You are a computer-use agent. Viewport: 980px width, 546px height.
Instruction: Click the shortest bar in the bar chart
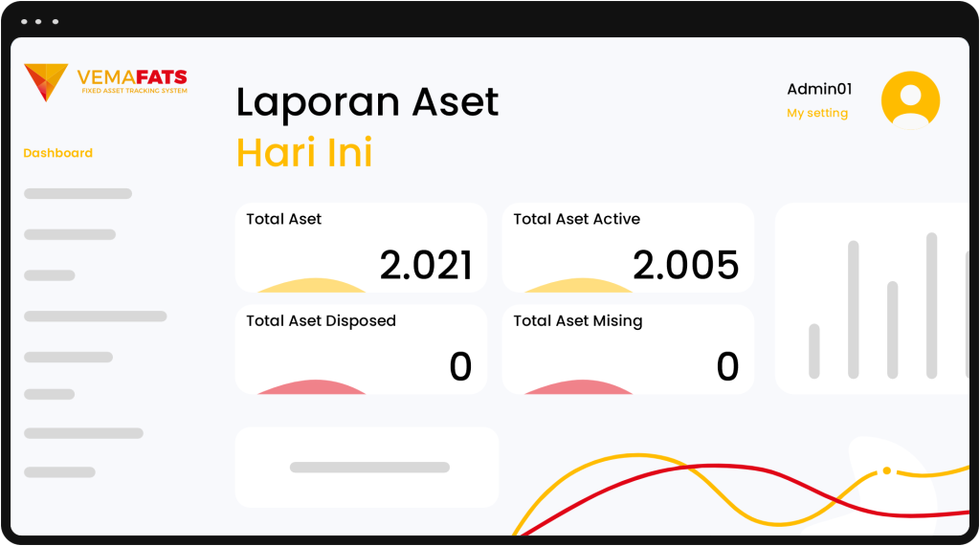tap(813, 351)
